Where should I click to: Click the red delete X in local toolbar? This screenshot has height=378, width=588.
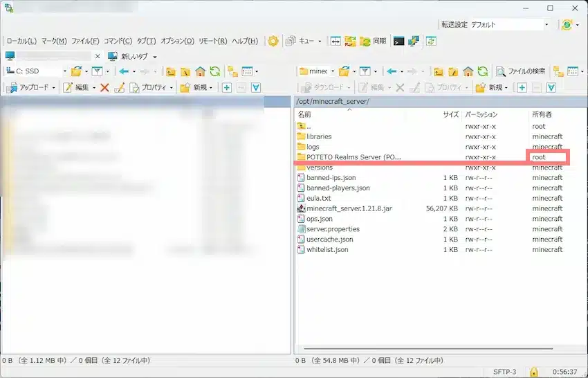point(104,87)
